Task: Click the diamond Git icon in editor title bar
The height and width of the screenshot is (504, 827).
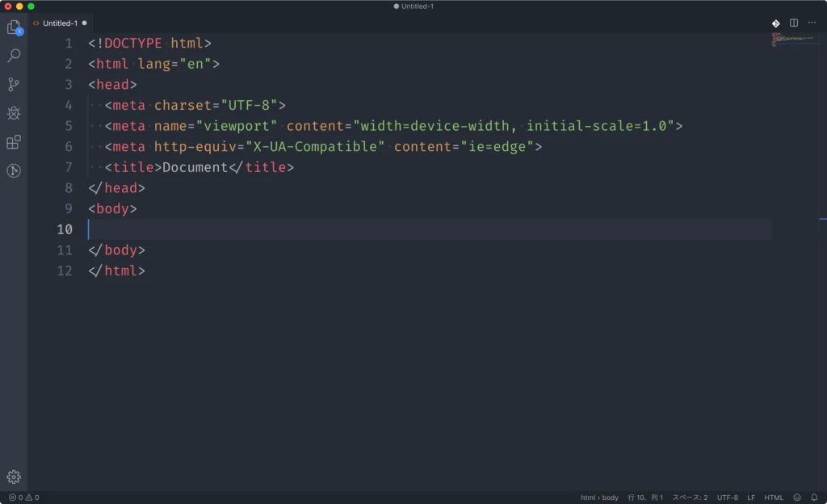Action: 775,23
